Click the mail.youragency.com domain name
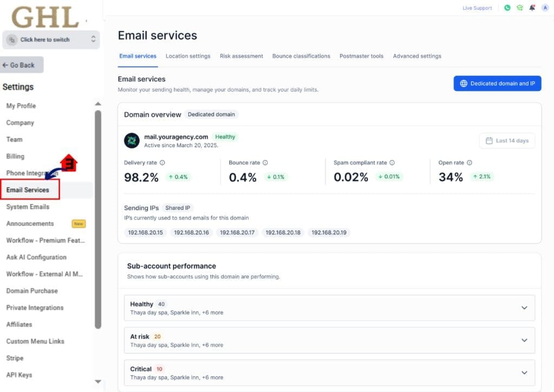Screen dimensions: 554x392 [176, 137]
